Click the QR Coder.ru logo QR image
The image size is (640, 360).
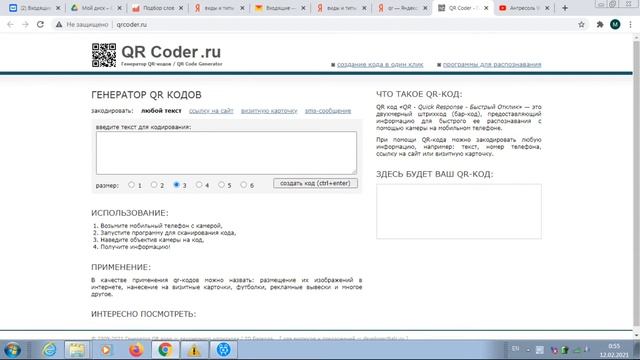(104, 55)
